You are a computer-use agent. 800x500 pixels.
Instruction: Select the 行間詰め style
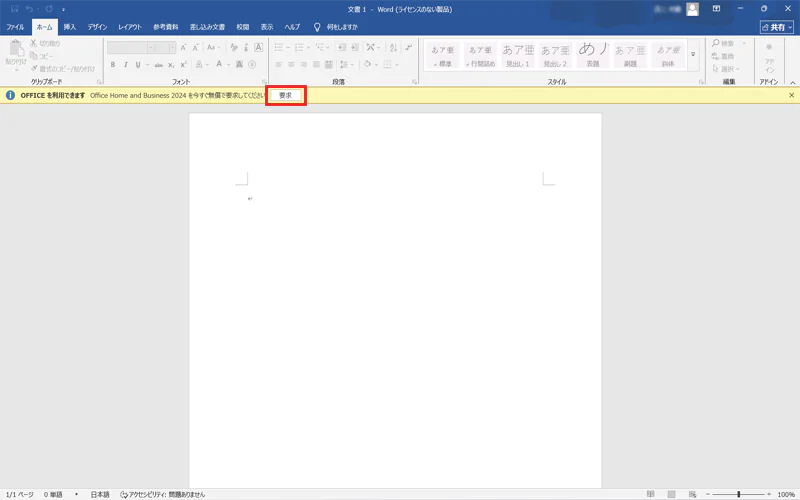(480, 55)
